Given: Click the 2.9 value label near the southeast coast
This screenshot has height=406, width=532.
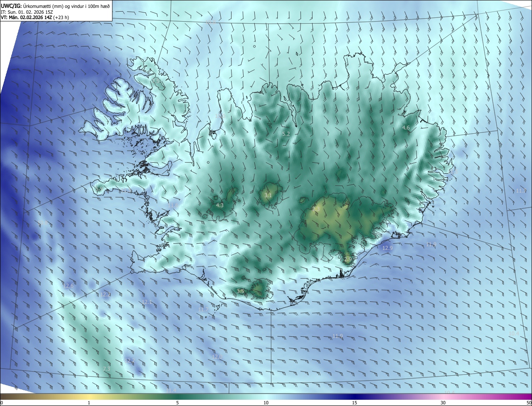Looking at the screenshot, I should tap(348, 259).
